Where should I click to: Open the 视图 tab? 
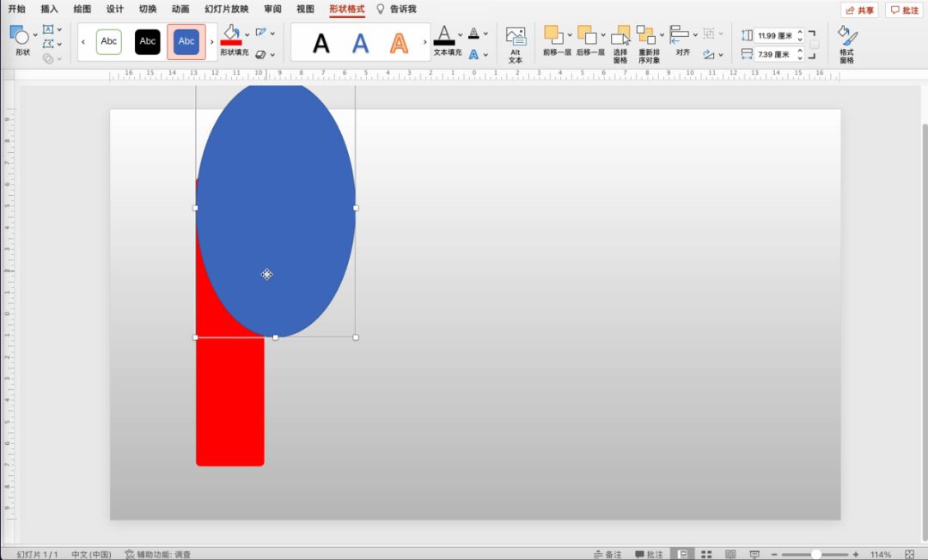pos(305,9)
